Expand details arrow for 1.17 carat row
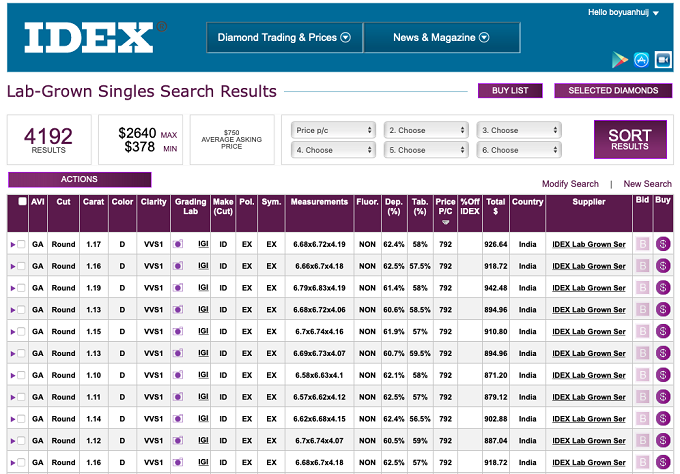 tap(13, 245)
